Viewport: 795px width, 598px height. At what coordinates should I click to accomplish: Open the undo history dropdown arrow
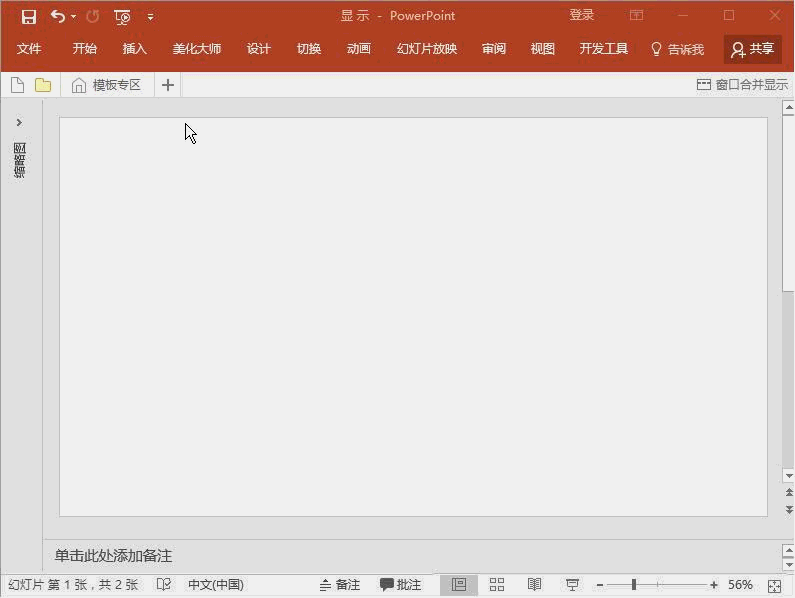pos(74,17)
